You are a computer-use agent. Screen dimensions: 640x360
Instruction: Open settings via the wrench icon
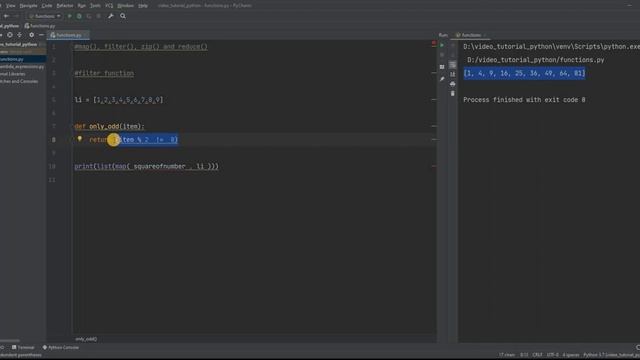[x=111, y=16]
